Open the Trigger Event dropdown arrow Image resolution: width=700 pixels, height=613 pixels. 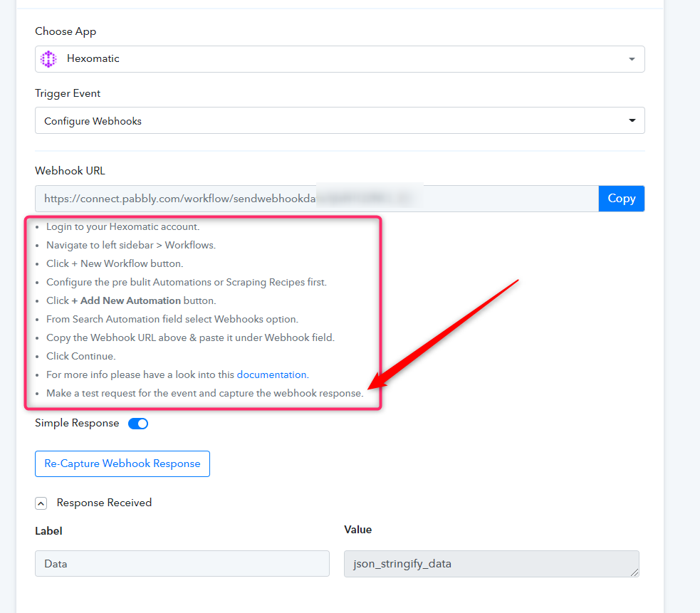[x=632, y=120]
